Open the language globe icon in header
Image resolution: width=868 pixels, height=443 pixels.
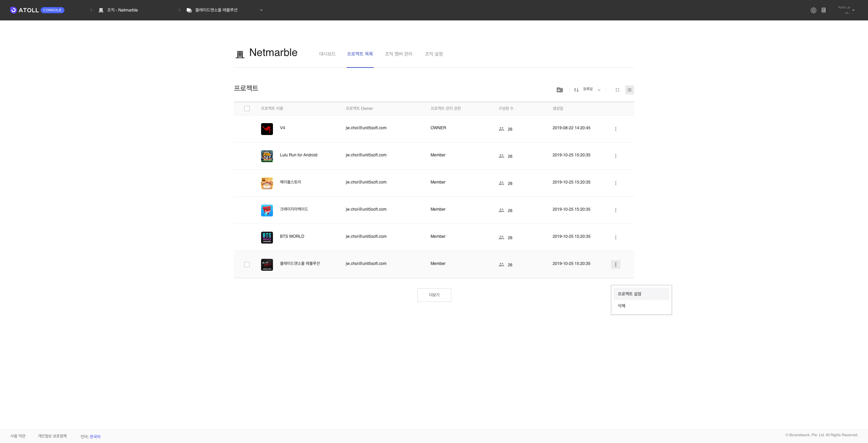coord(813,10)
